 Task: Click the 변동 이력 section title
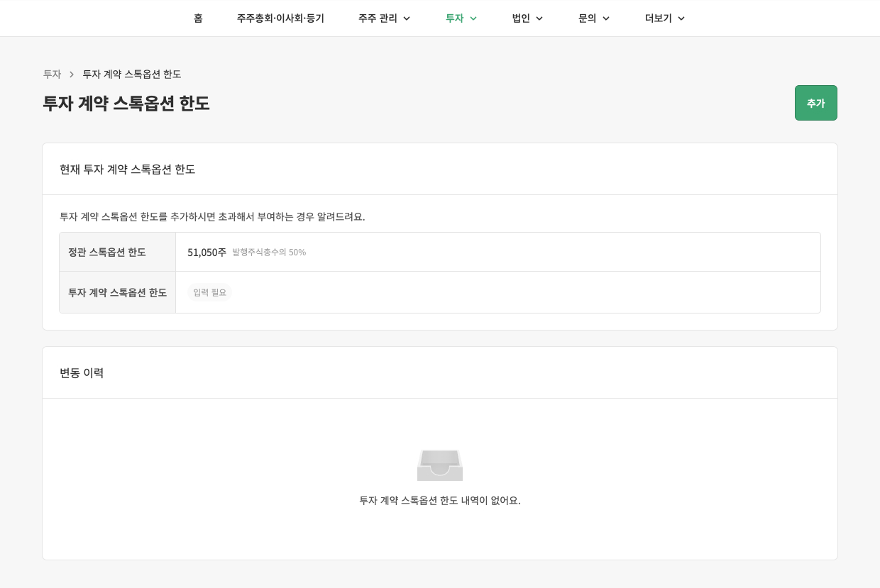(82, 373)
